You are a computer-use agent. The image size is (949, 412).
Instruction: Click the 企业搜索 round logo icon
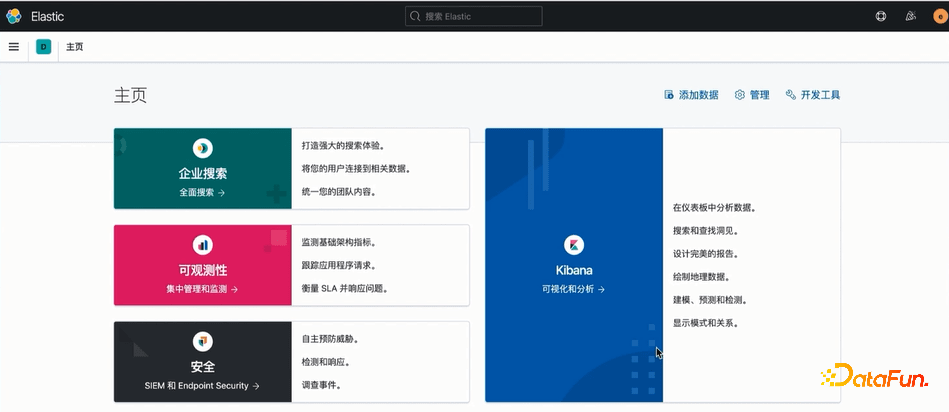tap(203, 148)
